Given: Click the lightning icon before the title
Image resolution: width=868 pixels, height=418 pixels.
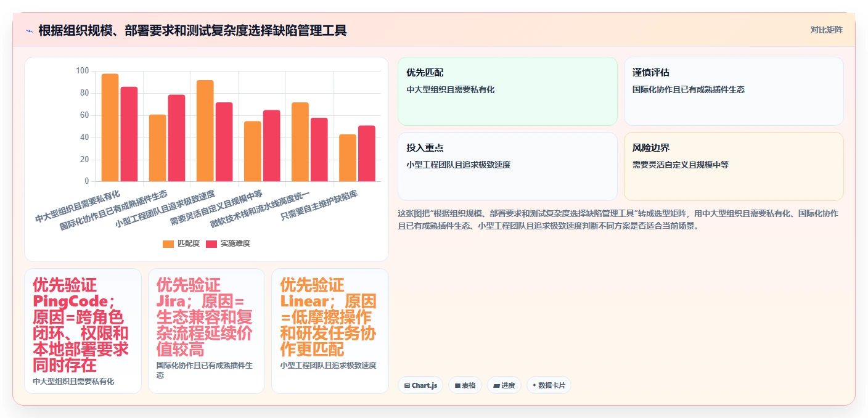Looking at the screenshot, I should click(x=30, y=30).
